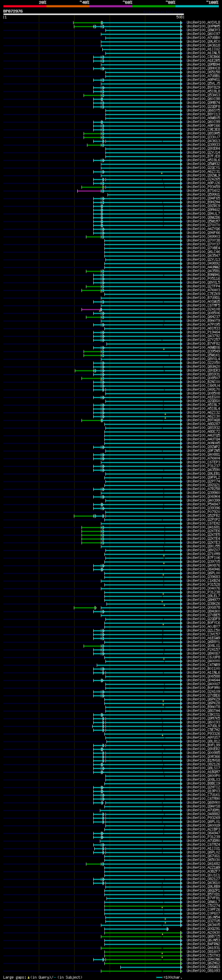Screen dimensions: 222x980
Task: Open hit UniRef100_C9E3E8
Action: point(203,129)
